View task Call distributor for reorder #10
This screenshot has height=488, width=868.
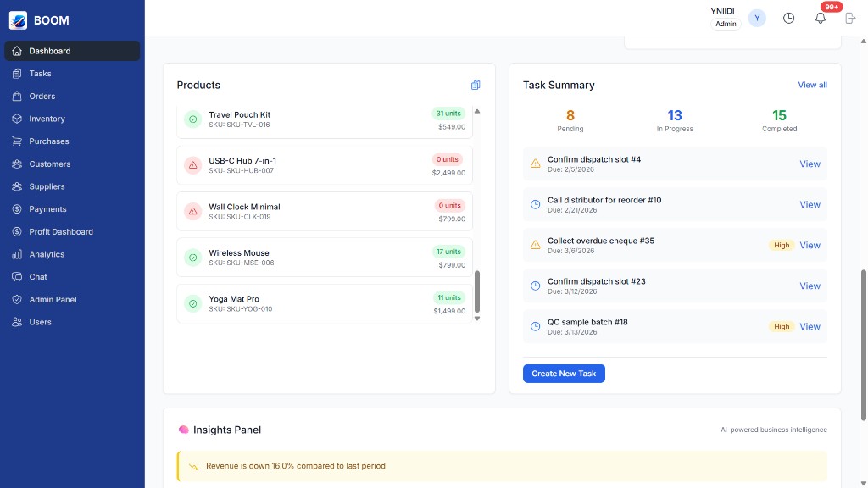(810, 205)
